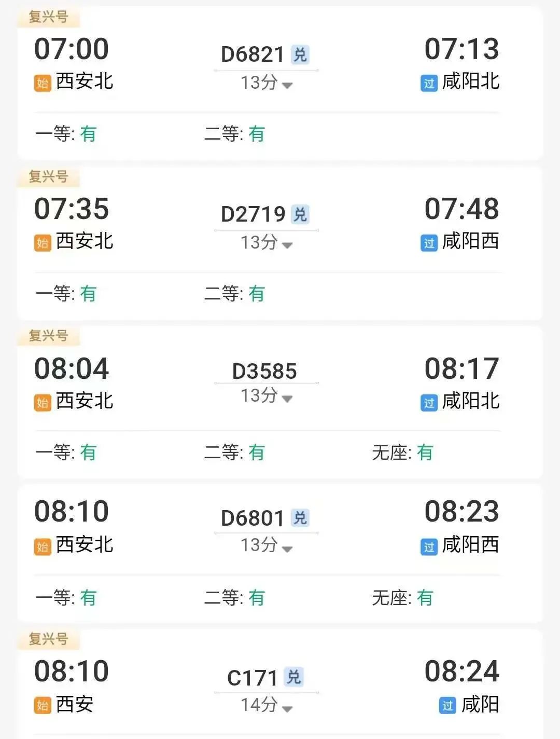Click the orange 始 icon next to 西安 station
Image resolution: width=560 pixels, height=739 pixels.
point(43,705)
